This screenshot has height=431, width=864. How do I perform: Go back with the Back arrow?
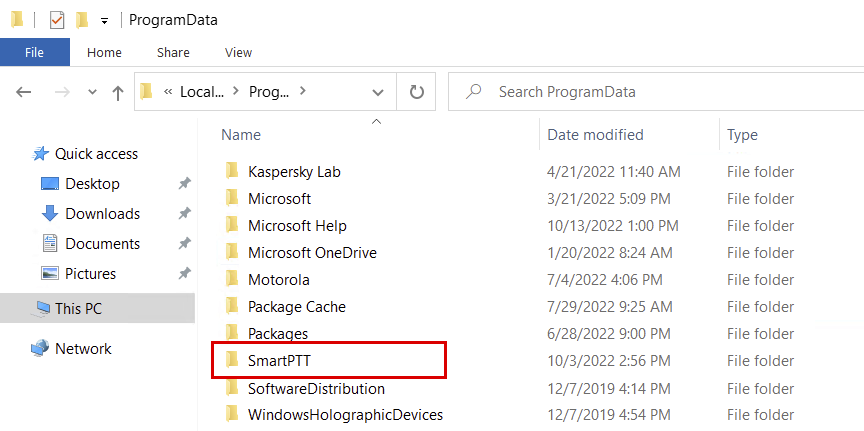click(23, 92)
